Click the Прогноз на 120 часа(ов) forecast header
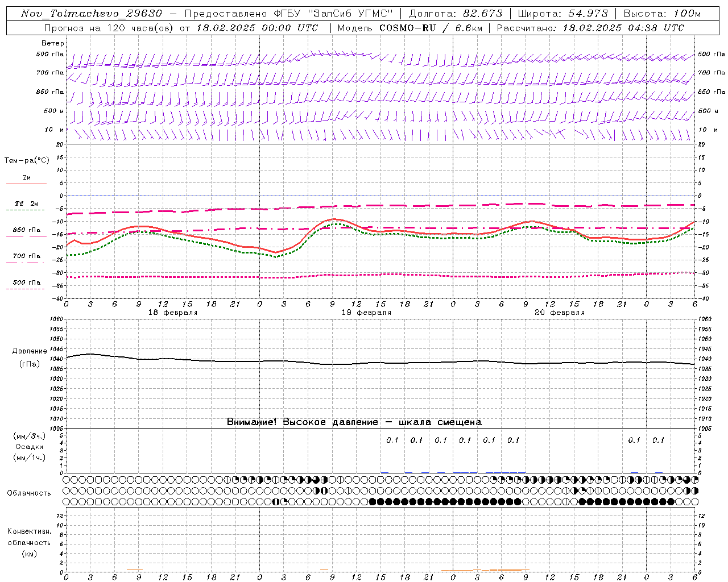 click(x=110, y=28)
